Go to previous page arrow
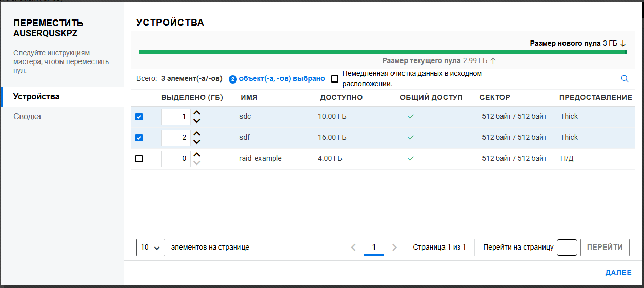The image size is (644, 288). (353, 248)
